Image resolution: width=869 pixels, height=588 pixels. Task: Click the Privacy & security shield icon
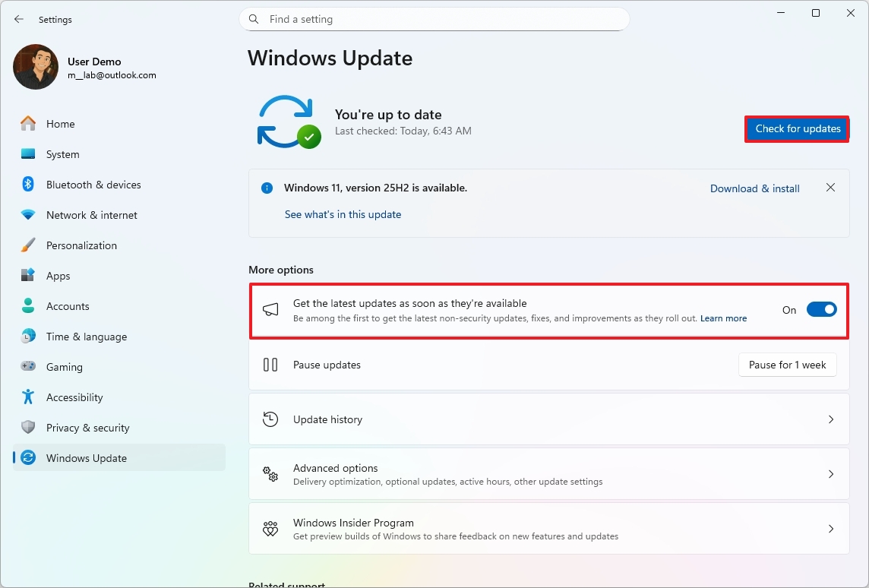coord(28,427)
